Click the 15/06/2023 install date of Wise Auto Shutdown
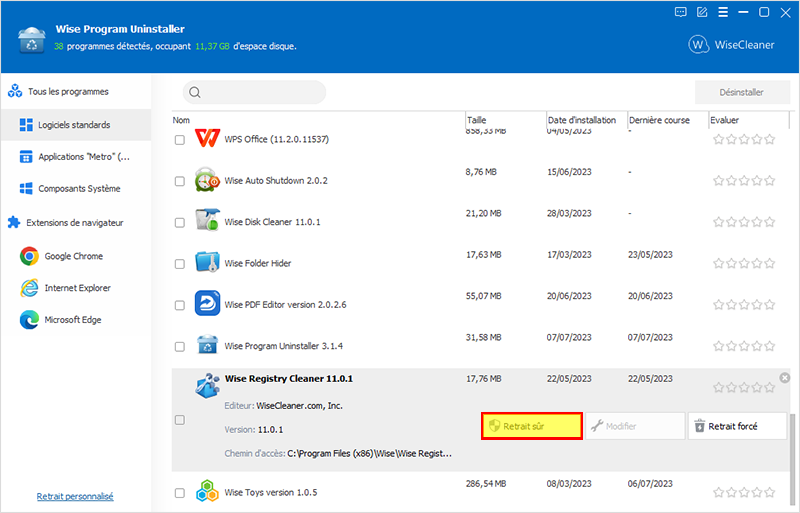The width and height of the screenshot is (800, 513). pyautogui.click(x=569, y=172)
